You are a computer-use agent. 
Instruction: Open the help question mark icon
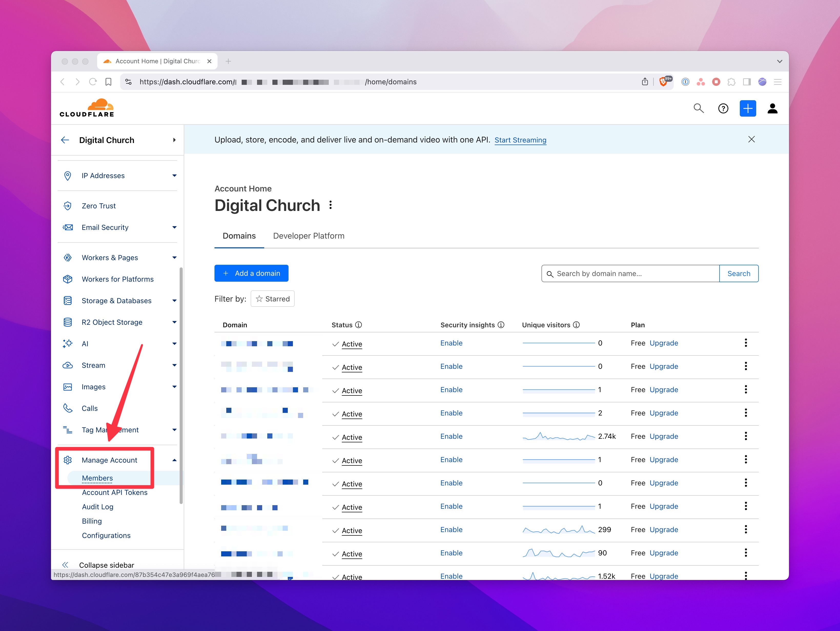[723, 109]
